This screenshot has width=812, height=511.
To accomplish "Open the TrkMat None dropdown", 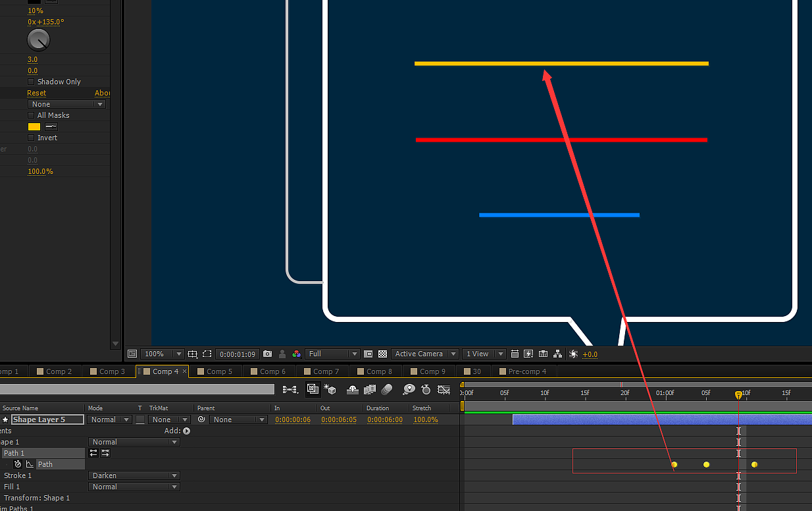I will tap(169, 419).
